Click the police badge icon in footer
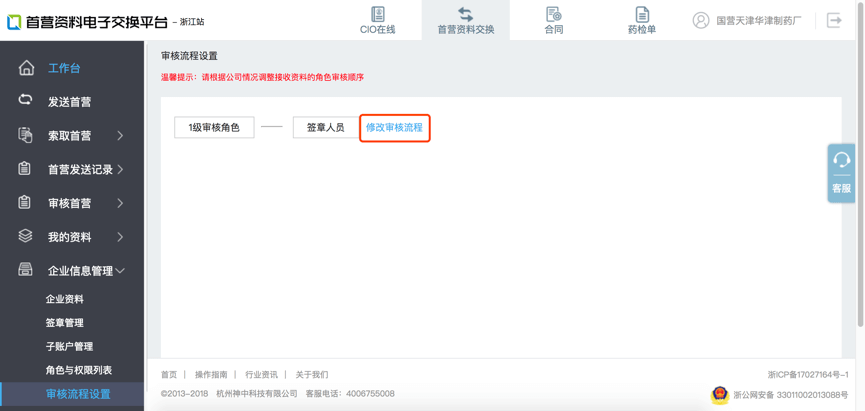Image resolution: width=865 pixels, height=411 pixels. coord(719,394)
